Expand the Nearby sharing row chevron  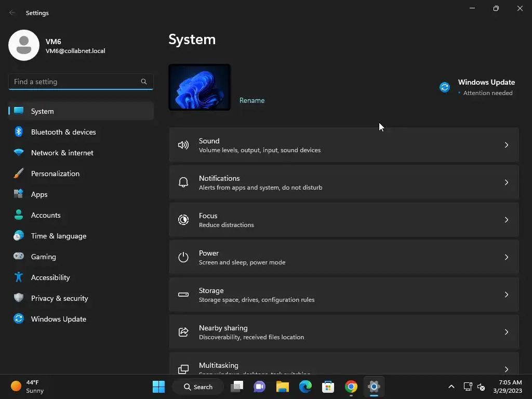click(506, 332)
